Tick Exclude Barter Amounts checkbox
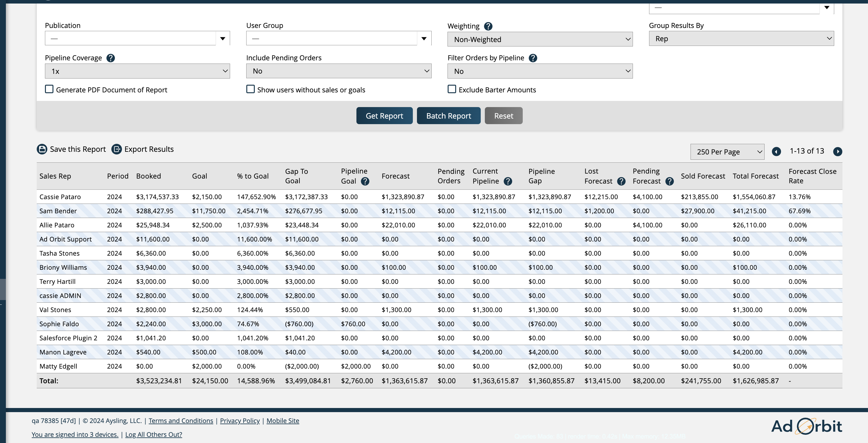The width and height of the screenshot is (868, 443). (x=452, y=89)
